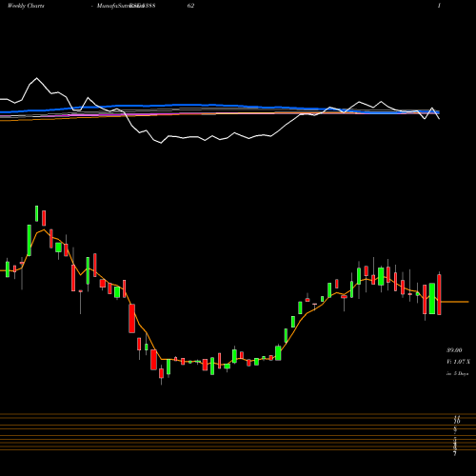Click the 'V: 1.07 X' volume readout
This screenshot has height=476, width=476.
458,362
